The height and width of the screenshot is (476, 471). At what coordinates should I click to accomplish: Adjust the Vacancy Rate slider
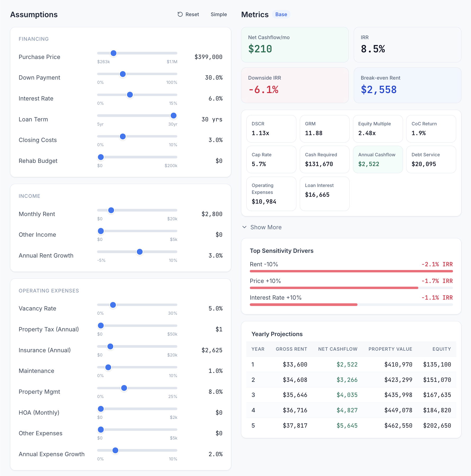point(113,305)
